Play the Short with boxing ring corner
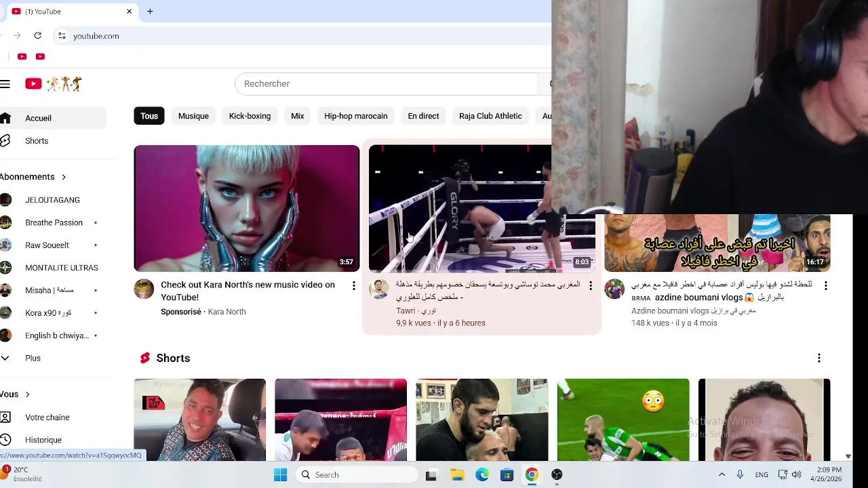The height and width of the screenshot is (488, 868). tap(341, 420)
